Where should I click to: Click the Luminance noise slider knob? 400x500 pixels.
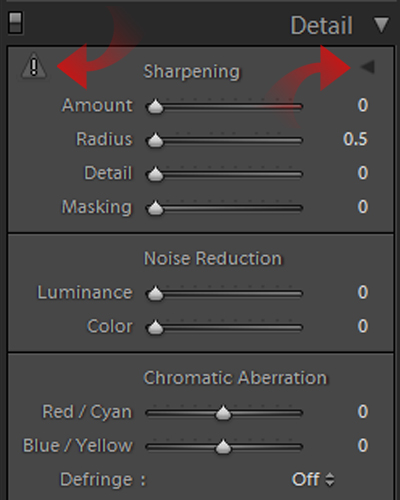155,294
